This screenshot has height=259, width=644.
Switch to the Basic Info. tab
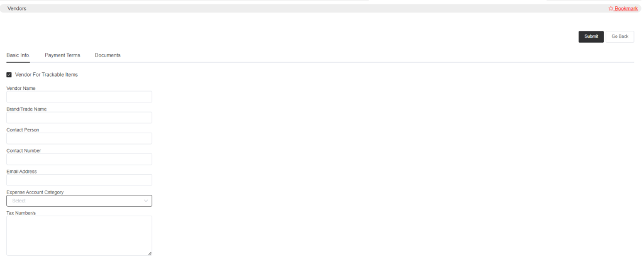[x=18, y=55]
